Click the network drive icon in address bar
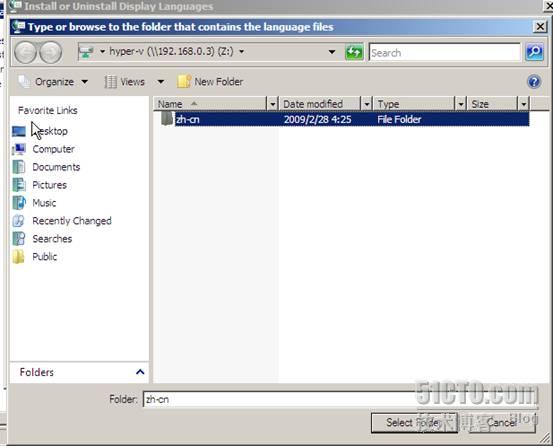553x446 pixels. 86,53
